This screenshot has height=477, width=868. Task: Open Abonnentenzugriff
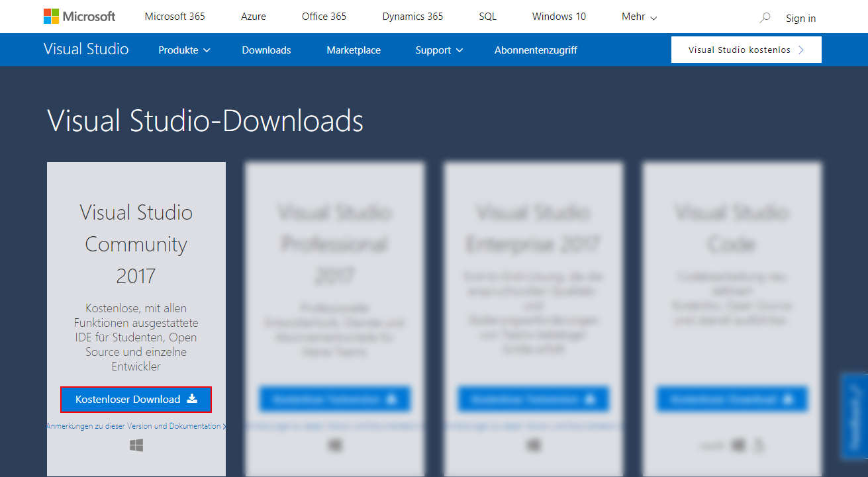pos(536,50)
